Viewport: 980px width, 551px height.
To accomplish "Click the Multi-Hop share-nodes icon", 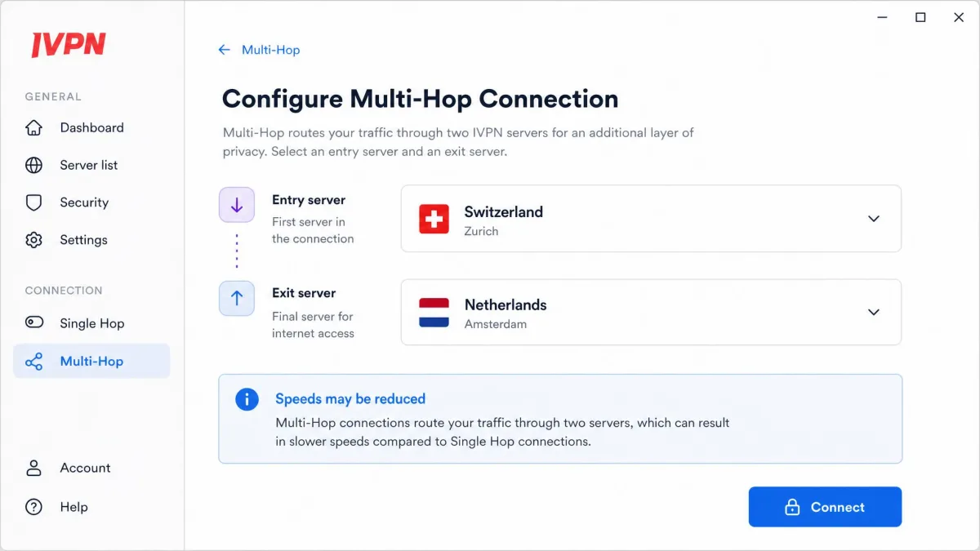I will [x=33, y=361].
